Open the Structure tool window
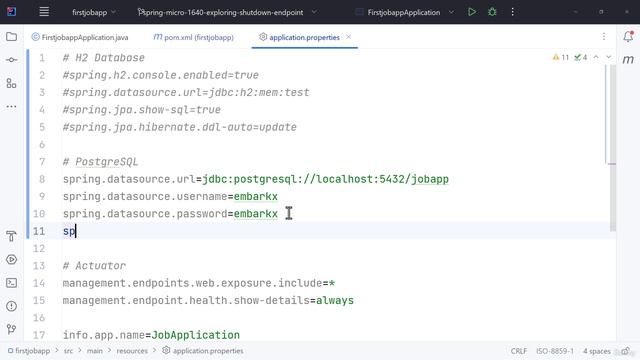The height and width of the screenshot is (360, 640). [x=11, y=83]
